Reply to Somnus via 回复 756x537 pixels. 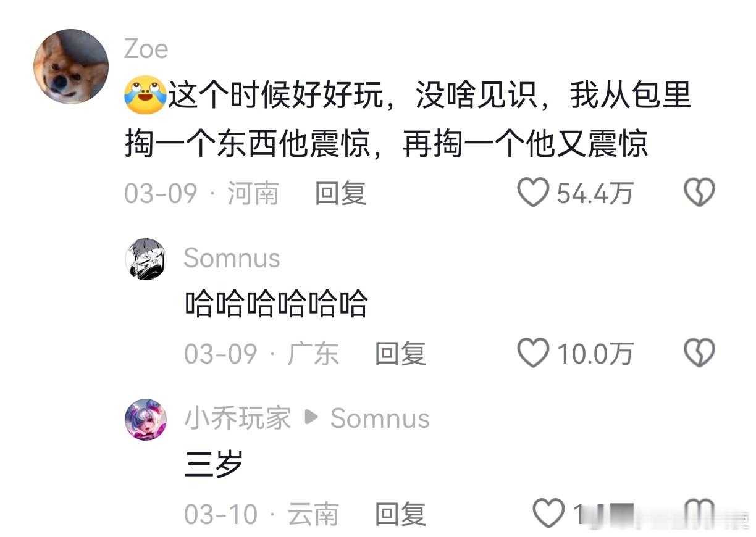tap(401, 354)
